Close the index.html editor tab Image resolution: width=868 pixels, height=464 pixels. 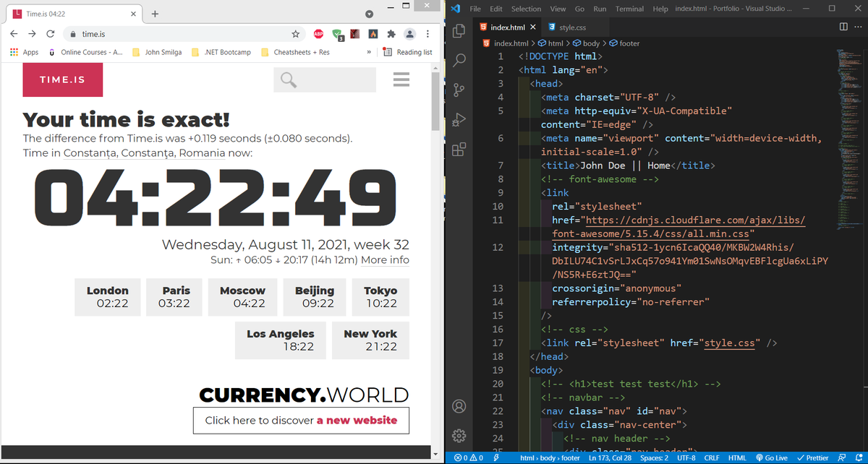(x=533, y=27)
